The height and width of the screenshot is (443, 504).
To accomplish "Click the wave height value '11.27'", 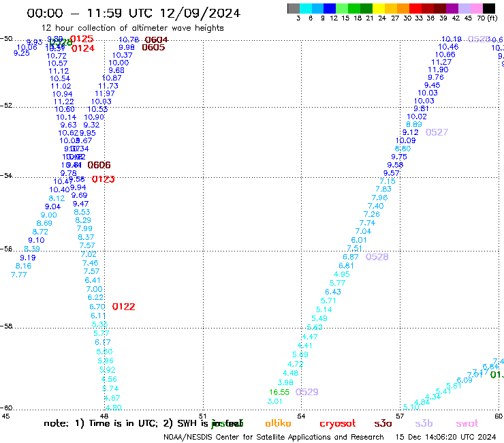I will click(441, 62).
